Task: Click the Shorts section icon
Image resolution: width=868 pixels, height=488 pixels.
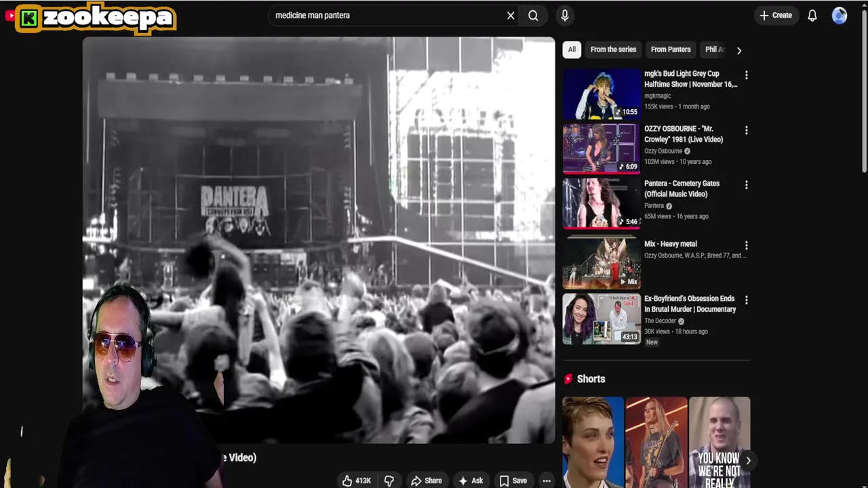Action: coord(568,379)
